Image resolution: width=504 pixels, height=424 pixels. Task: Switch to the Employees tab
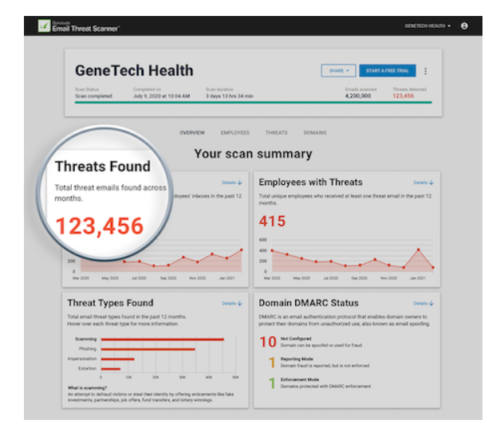234,133
